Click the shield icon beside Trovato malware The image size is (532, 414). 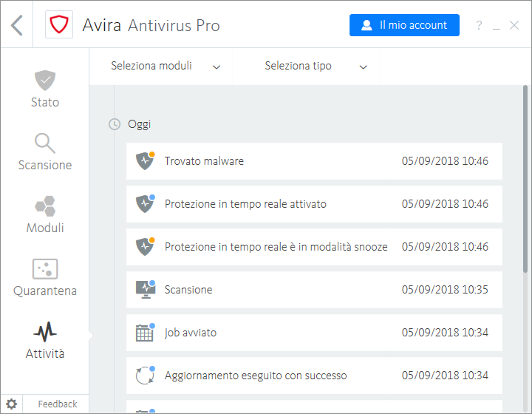point(145,161)
